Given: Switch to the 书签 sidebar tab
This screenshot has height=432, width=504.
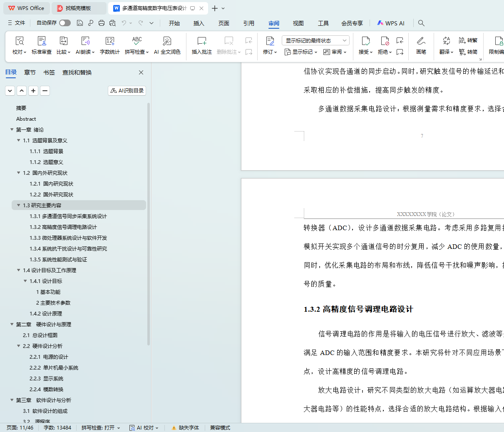Looking at the screenshot, I should (x=49, y=72).
